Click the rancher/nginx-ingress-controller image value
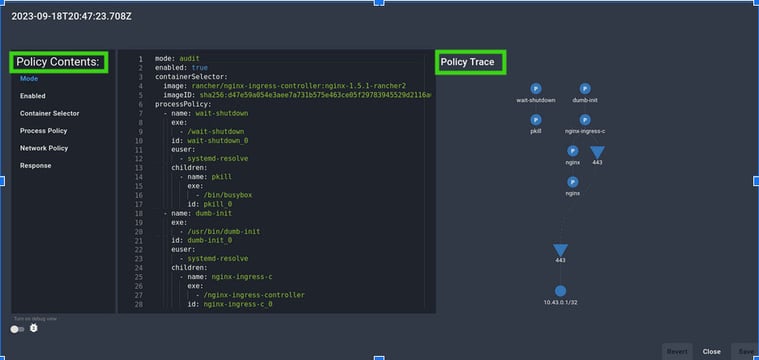759x360 pixels. (x=299, y=86)
